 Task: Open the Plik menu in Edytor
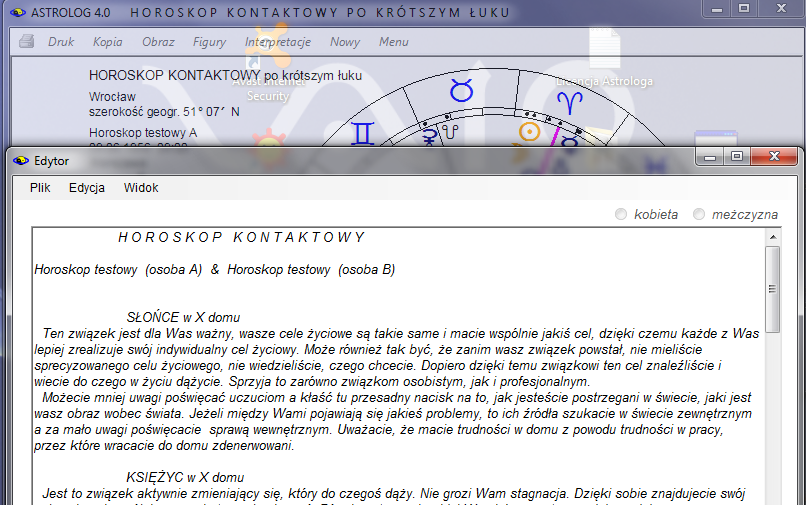40,188
